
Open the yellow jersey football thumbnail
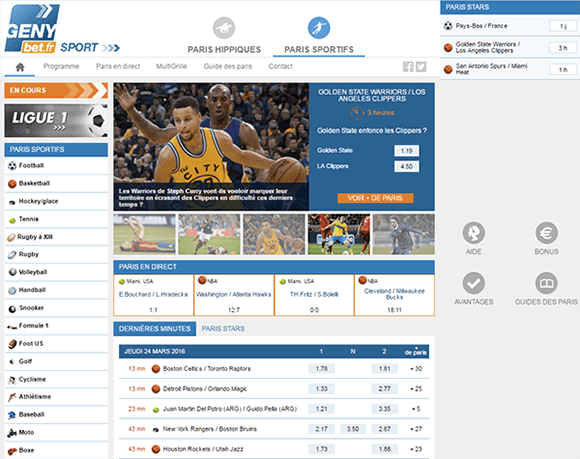339,234
